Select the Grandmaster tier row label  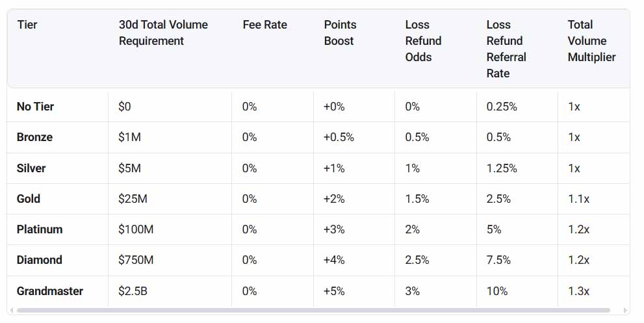pos(49,291)
